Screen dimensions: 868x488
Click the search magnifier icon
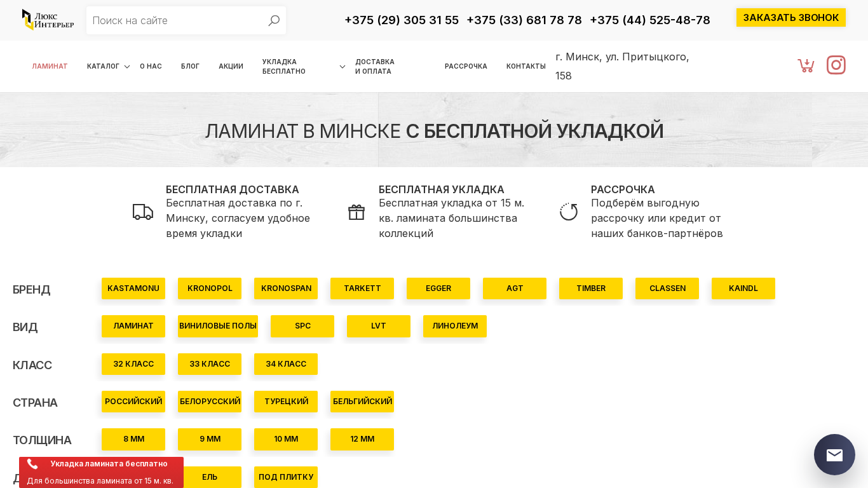click(x=274, y=20)
